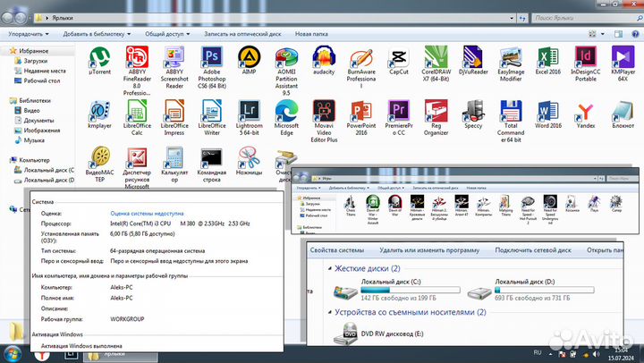Select LibreOffice Calc icon
Viewport: 644px width, 363px height.
[x=137, y=117]
